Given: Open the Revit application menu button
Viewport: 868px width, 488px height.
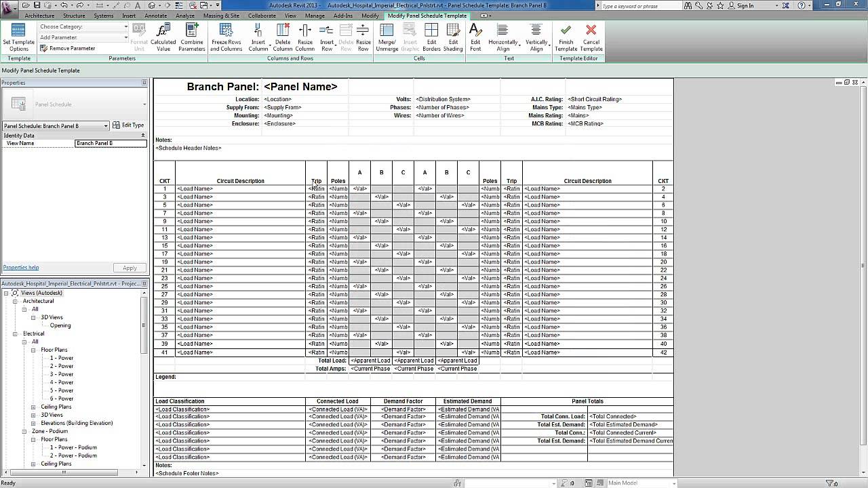Looking at the screenshot, I should pyautogui.click(x=9, y=9).
